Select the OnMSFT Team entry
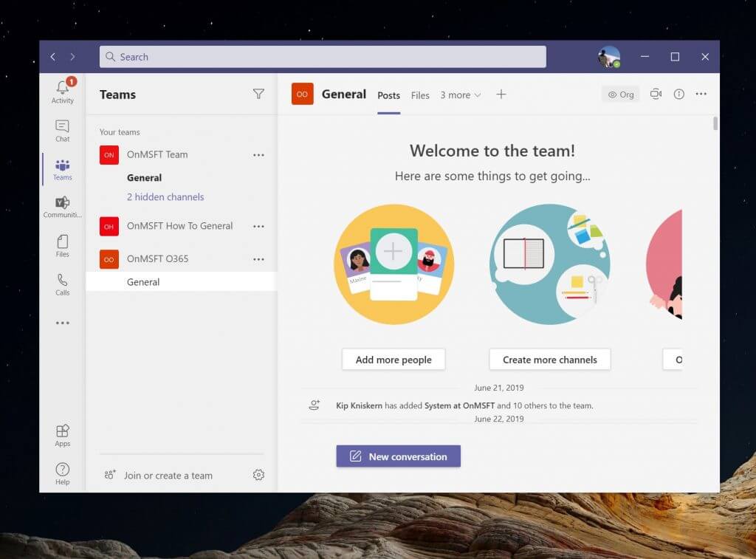 [157, 154]
